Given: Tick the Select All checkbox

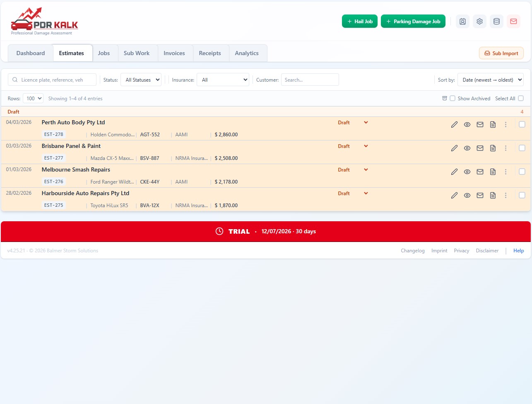Looking at the screenshot, I should [x=521, y=99].
